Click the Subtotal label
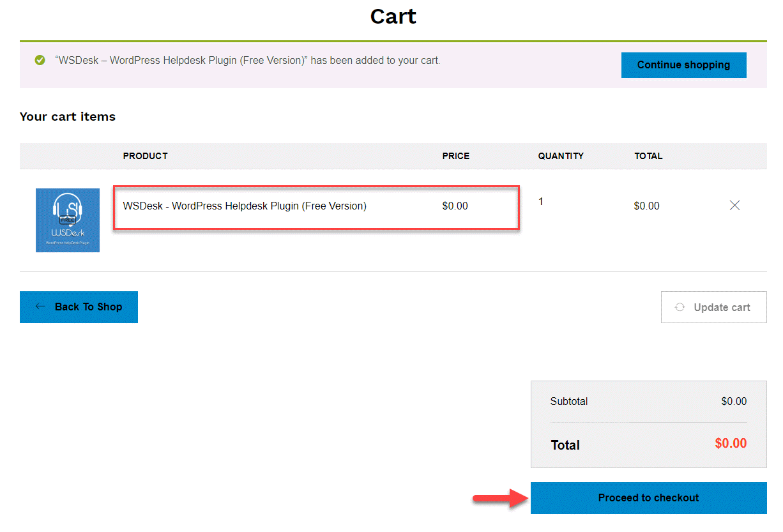The image size is (783, 532). tap(569, 402)
